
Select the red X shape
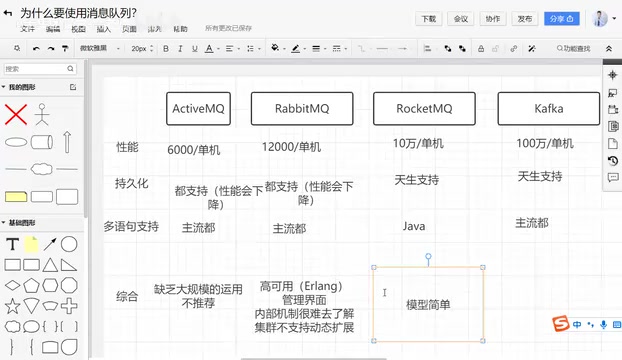[16, 115]
